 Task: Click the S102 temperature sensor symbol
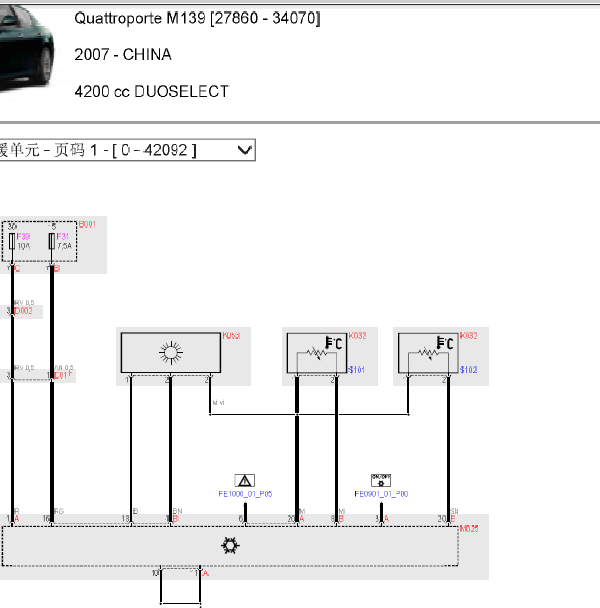pyautogui.click(x=428, y=353)
